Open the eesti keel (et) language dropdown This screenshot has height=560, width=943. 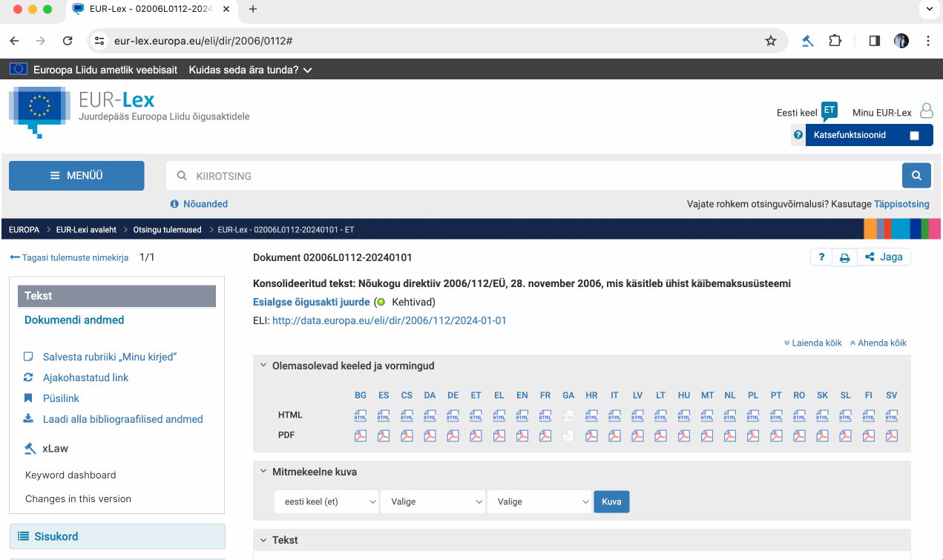coord(326,502)
